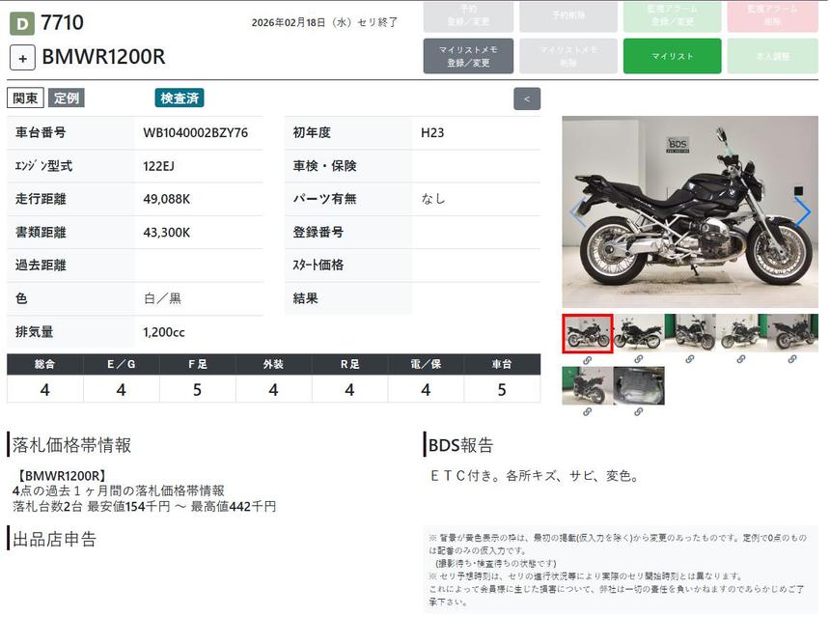The image size is (830, 644).
Task: Go to previous photo with left arrow
Action: 578,212
